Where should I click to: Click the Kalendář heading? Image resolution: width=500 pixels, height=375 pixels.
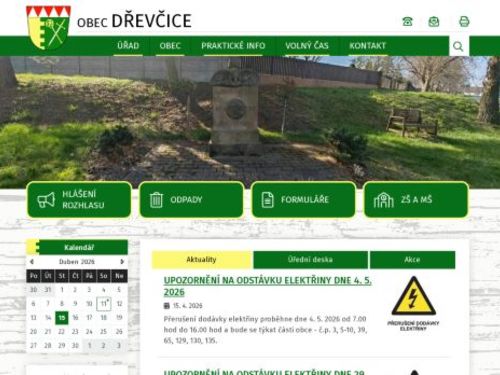tap(79, 247)
